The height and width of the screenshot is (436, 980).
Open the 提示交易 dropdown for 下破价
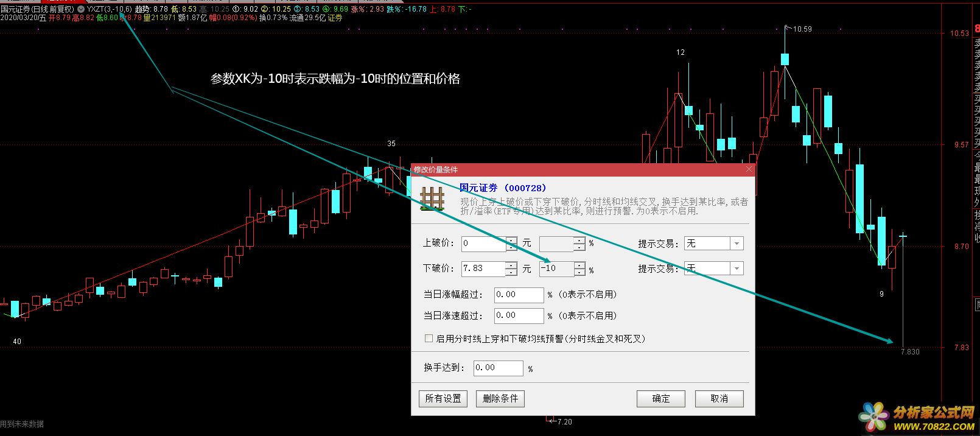click(x=737, y=269)
